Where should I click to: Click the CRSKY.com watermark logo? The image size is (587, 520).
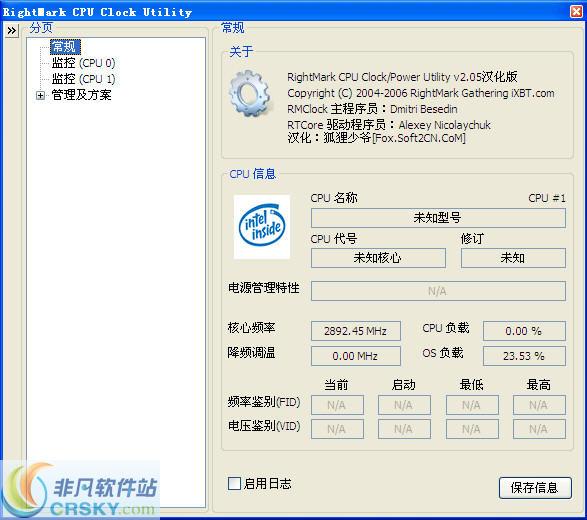(80, 490)
